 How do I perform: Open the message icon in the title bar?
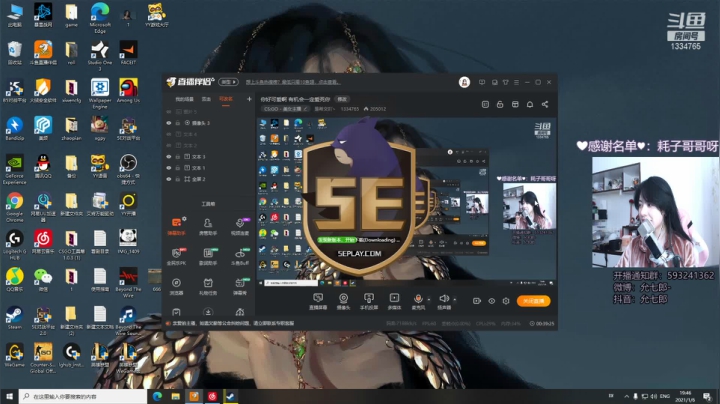point(482,82)
